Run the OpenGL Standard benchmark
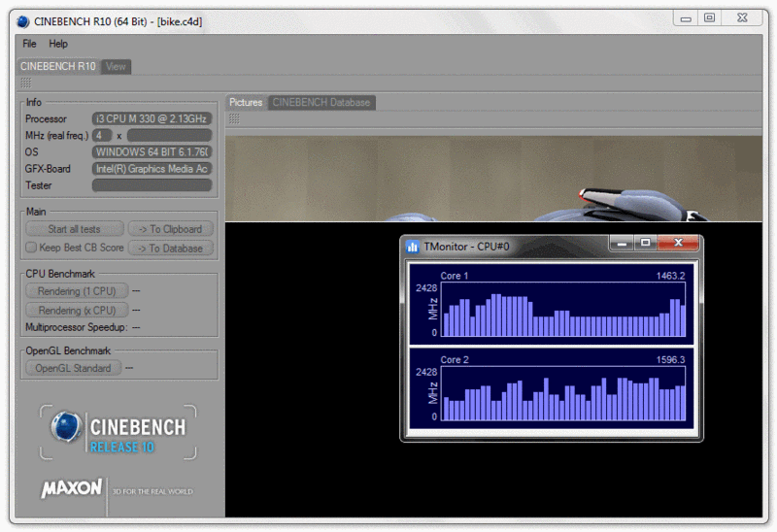 (x=74, y=368)
